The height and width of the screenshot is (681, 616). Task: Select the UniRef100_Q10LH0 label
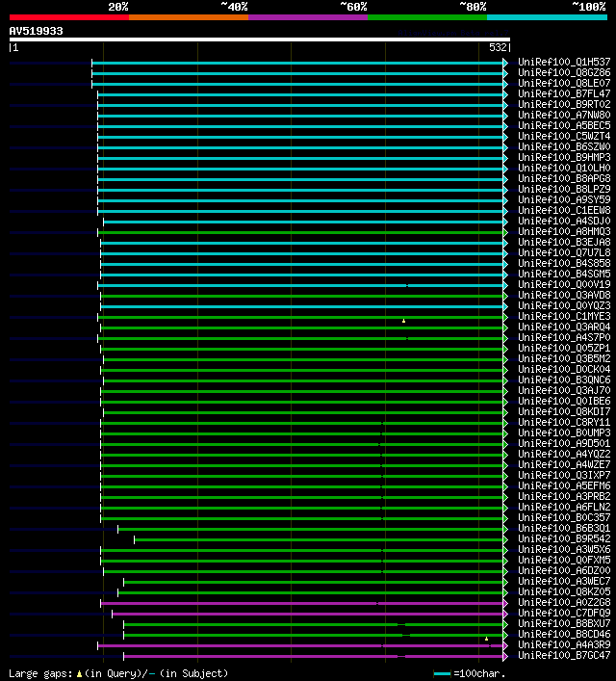(564, 168)
